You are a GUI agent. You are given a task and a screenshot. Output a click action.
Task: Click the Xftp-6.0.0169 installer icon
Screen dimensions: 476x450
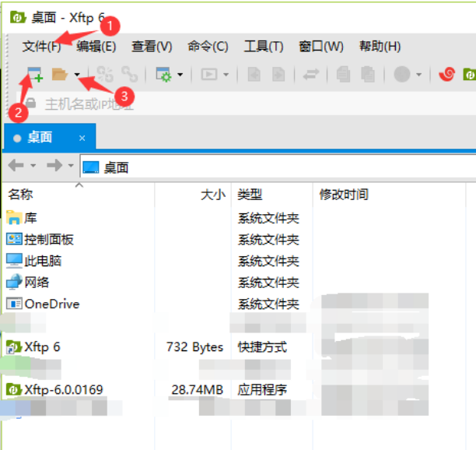[14, 389]
